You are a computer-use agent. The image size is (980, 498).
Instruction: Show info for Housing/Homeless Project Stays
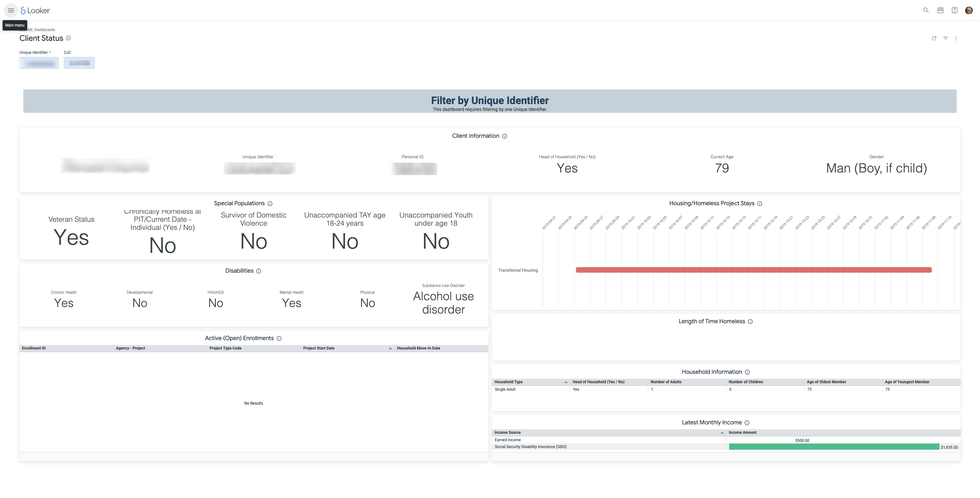pyautogui.click(x=759, y=204)
